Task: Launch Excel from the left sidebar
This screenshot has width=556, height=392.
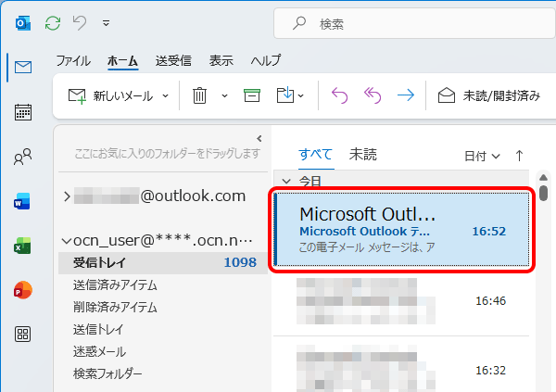Action: (x=22, y=246)
